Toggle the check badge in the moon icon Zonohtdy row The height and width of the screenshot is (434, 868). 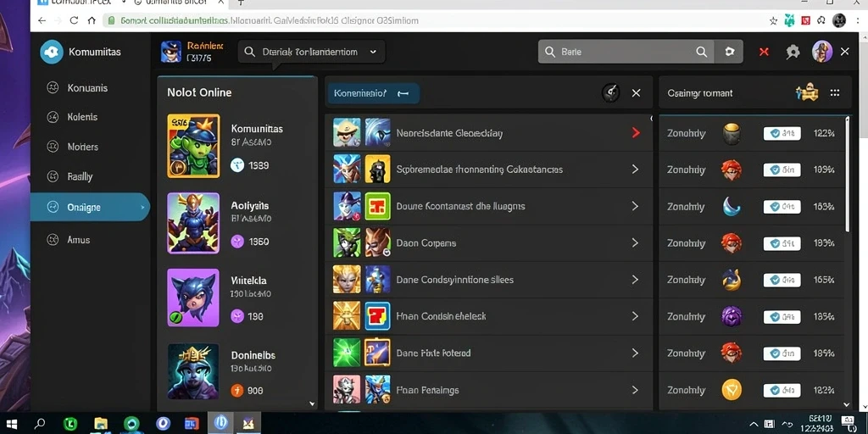(x=782, y=207)
